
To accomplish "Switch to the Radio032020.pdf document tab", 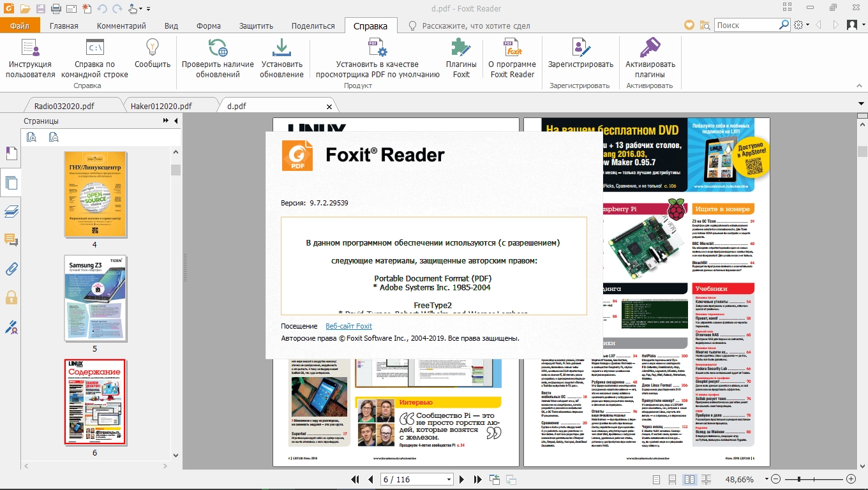I will click(64, 106).
